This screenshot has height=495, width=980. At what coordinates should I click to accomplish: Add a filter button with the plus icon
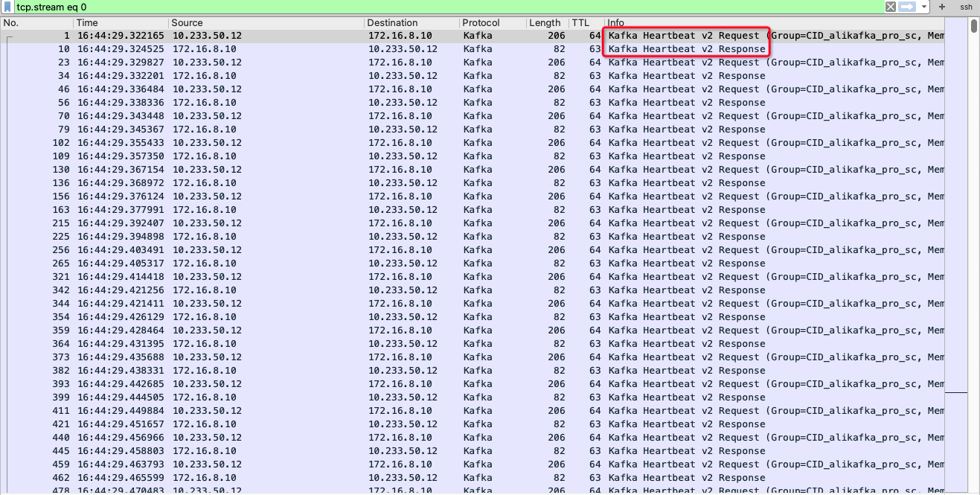click(x=941, y=7)
